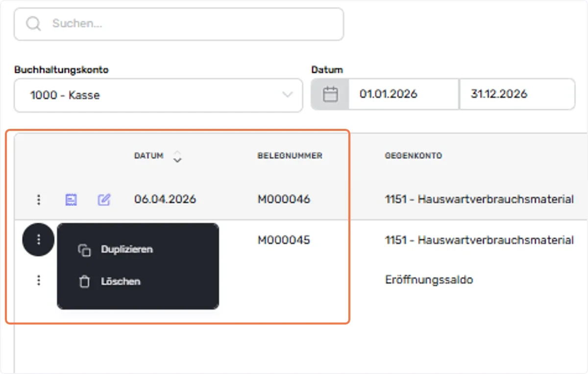View the receipt icon for the 06.04.2026 entry

pyautogui.click(x=71, y=199)
